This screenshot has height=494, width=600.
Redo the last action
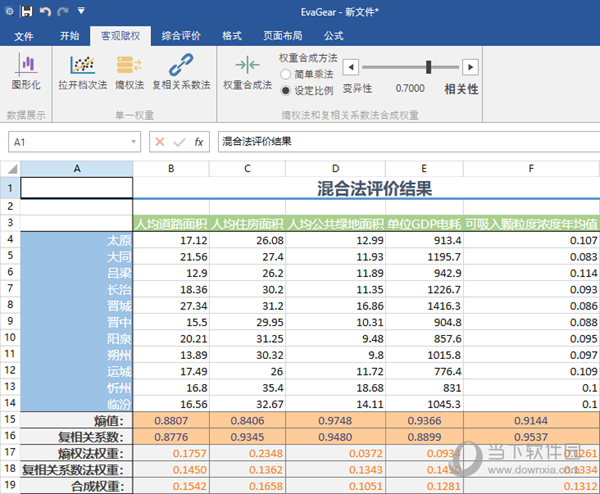(x=63, y=12)
